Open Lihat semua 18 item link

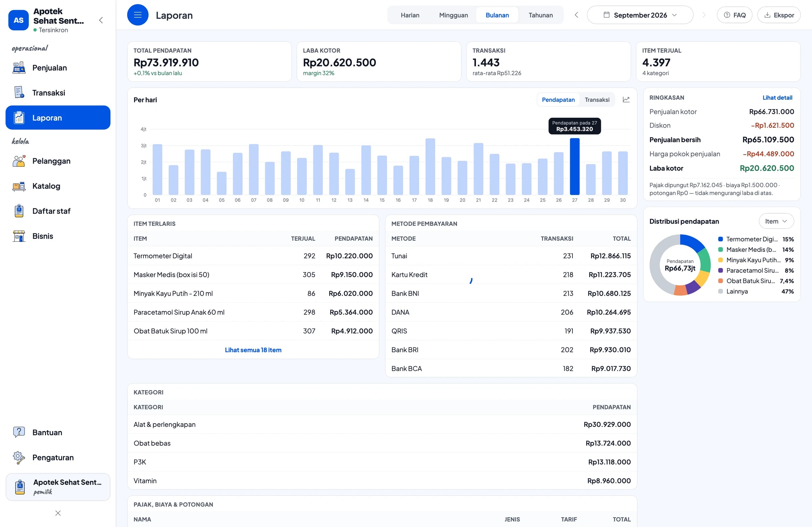click(x=253, y=350)
